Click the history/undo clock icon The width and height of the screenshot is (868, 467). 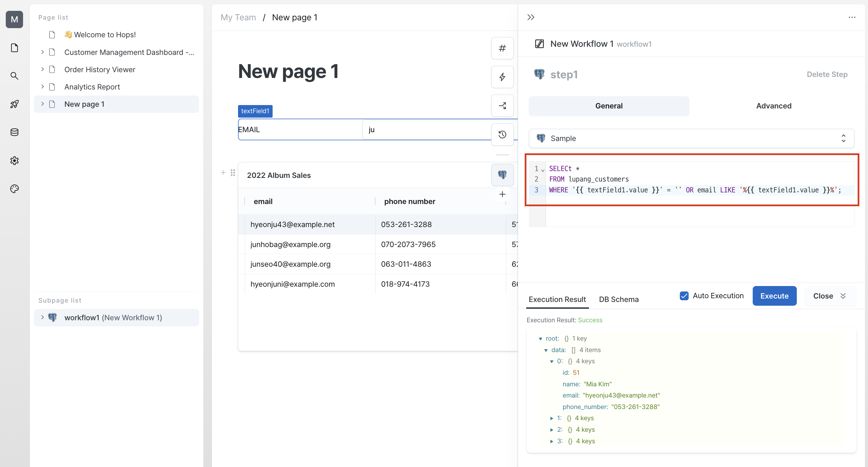pyautogui.click(x=502, y=134)
